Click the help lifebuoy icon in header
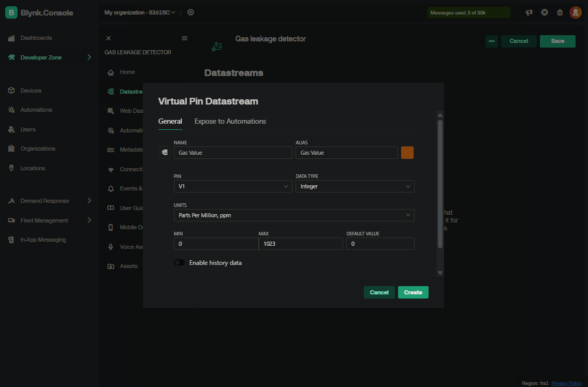The height and width of the screenshot is (387, 588). (x=545, y=12)
